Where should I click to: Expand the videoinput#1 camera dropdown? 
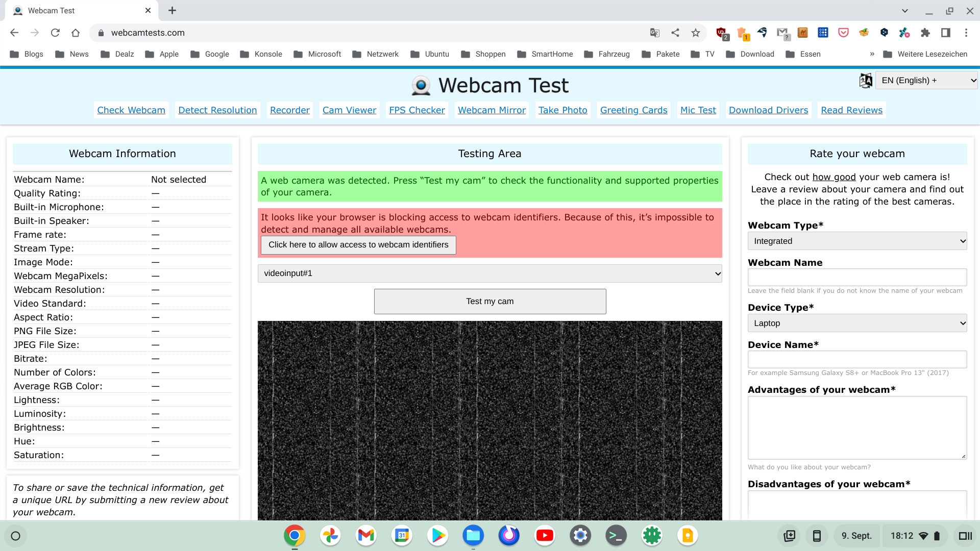click(489, 273)
